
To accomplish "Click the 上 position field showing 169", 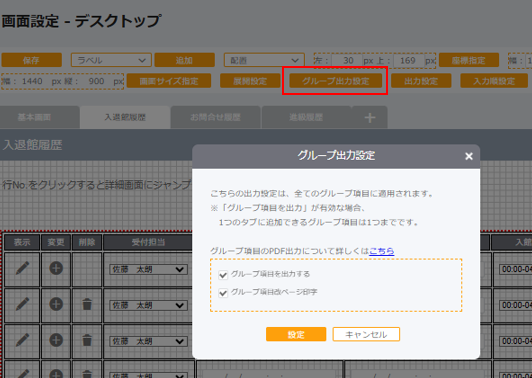I will pyautogui.click(x=408, y=61).
